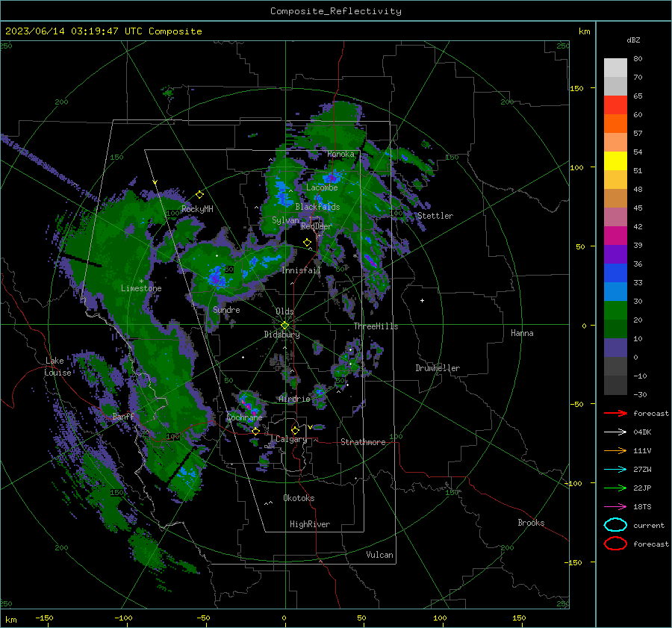Click the yellow diamond marker above Calgary
Screen dimensions: 672x628
click(x=295, y=430)
